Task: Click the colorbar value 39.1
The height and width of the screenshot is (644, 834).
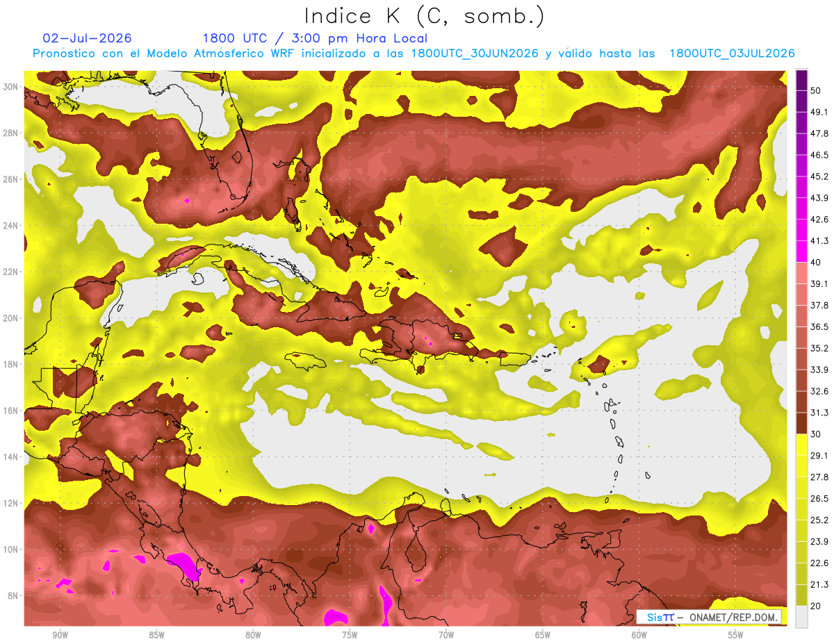Action: coord(819,283)
